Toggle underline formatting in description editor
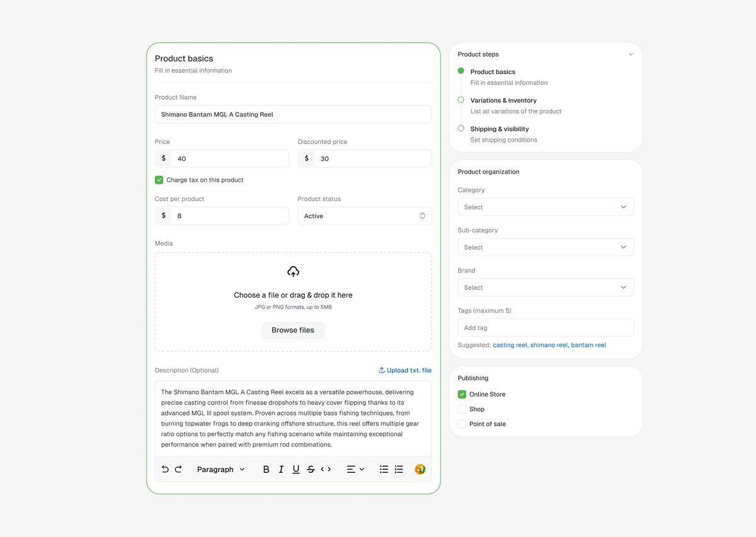756x537 pixels. click(x=296, y=469)
